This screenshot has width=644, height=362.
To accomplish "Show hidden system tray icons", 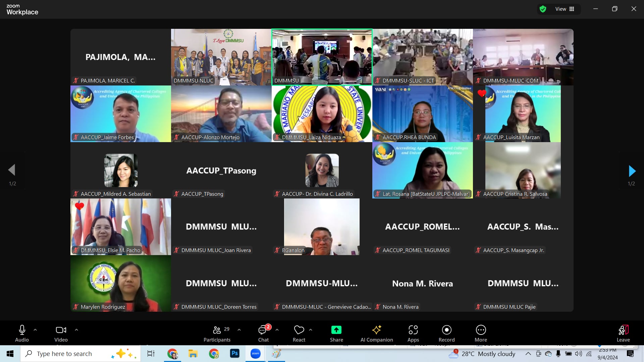I will [x=528, y=354].
